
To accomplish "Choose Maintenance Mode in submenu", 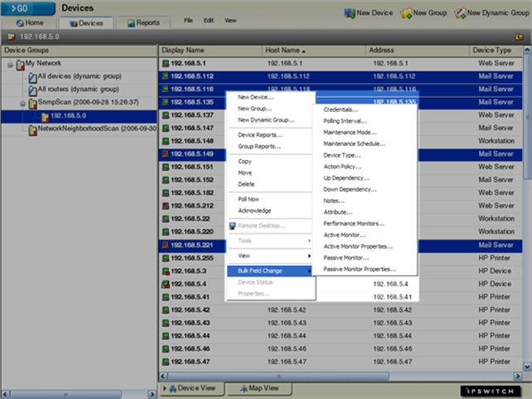I will coord(350,133).
